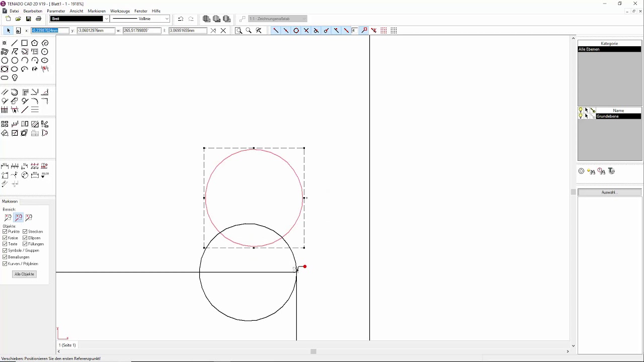Uncheck the Füllungen checkbox
Image resolution: width=644 pixels, height=362 pixels.
pos(25,244)
